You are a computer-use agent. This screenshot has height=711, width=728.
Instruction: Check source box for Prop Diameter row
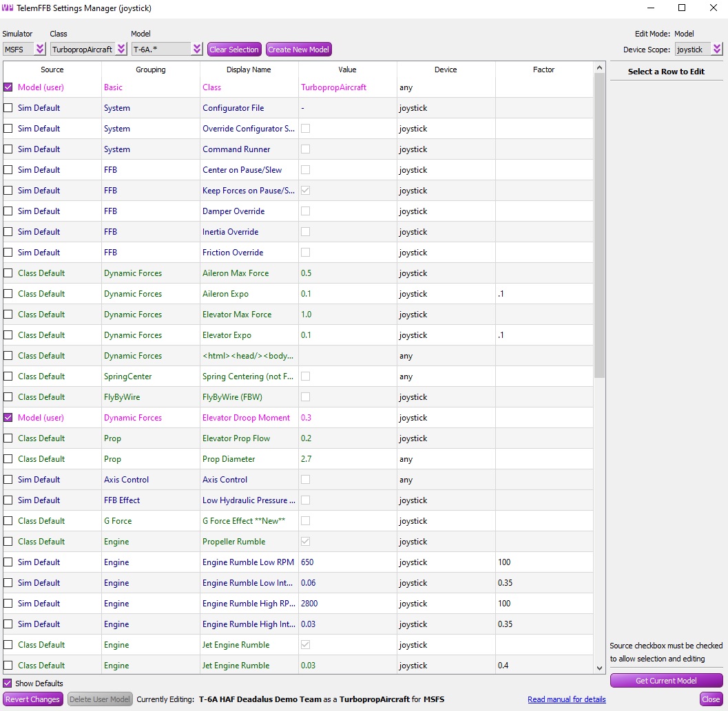[8, 458]
